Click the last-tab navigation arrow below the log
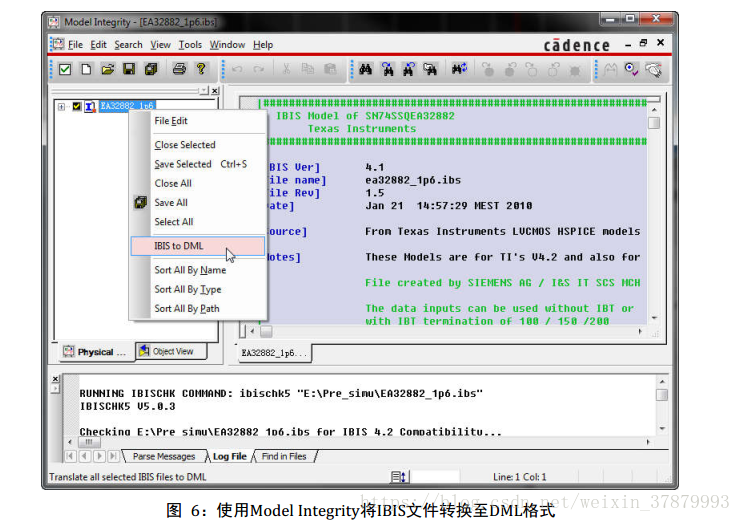The height and width of the screenshot is (522, 741). coord(113,456)
